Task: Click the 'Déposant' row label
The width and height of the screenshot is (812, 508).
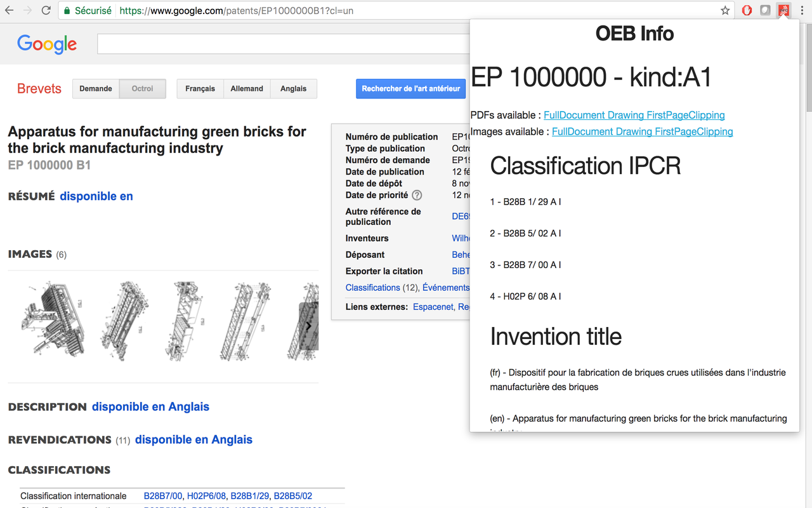Action: pyautogui.click(x=365, y=255)
